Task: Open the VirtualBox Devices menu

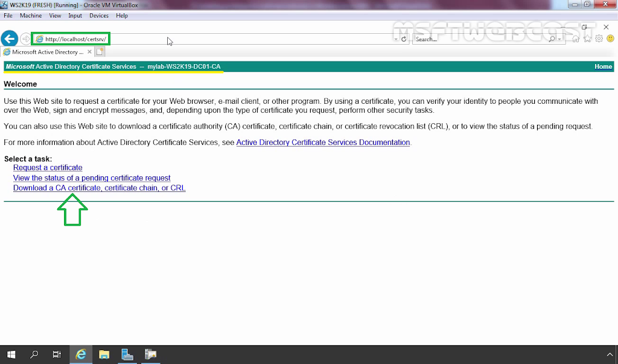Action: [99, 15]
